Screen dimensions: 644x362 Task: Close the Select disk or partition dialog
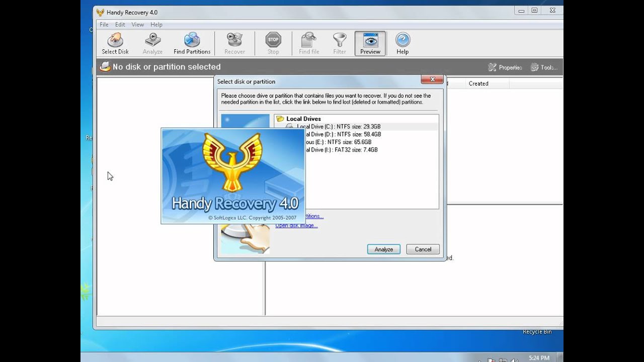point(432,79)
